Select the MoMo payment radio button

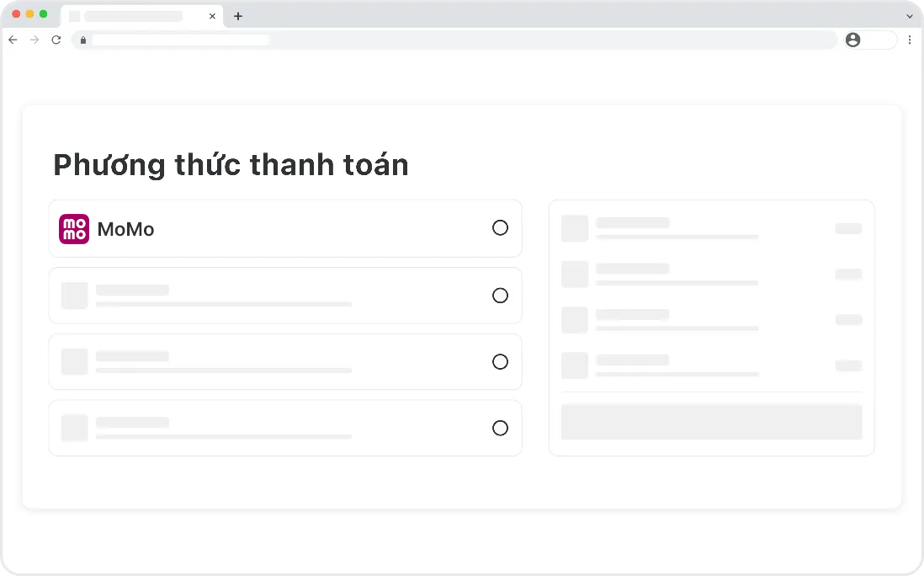[x=500, y=227]
